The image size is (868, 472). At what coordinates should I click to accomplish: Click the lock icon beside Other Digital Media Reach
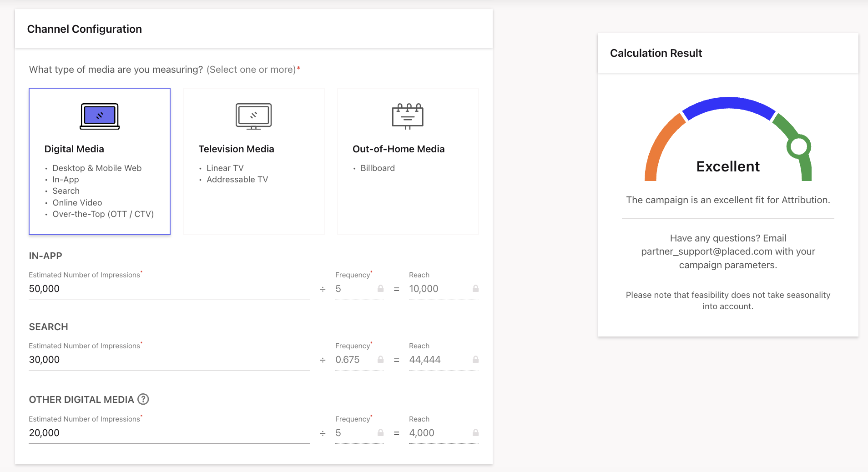click(x=475, y=432)
